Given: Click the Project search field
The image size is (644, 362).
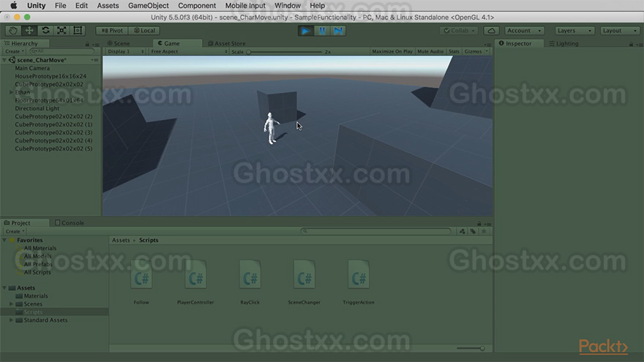Looking at the screenshot, I should [x=376, y=232].
